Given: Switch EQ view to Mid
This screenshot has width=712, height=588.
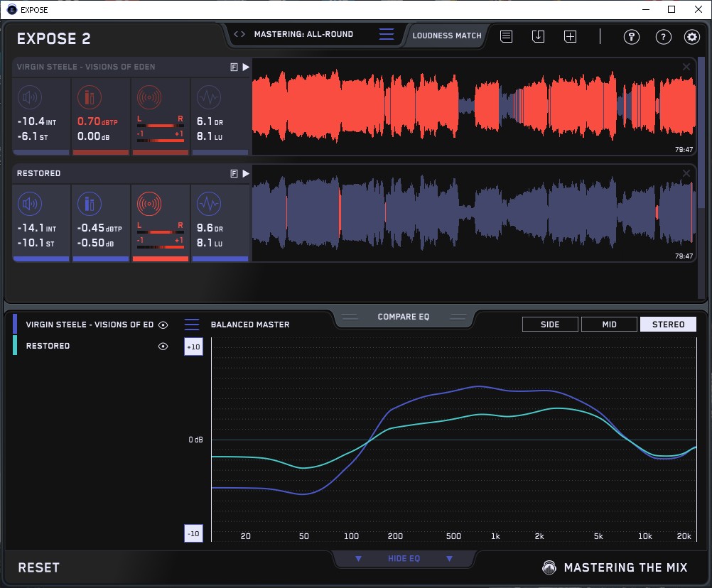Looking at the screenshot, I should coord(609,325).
